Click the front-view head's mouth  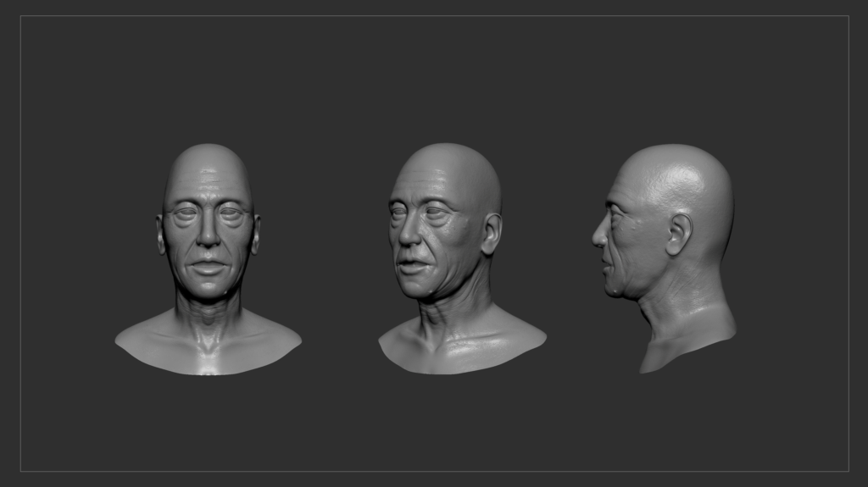[x=208, y=267]
